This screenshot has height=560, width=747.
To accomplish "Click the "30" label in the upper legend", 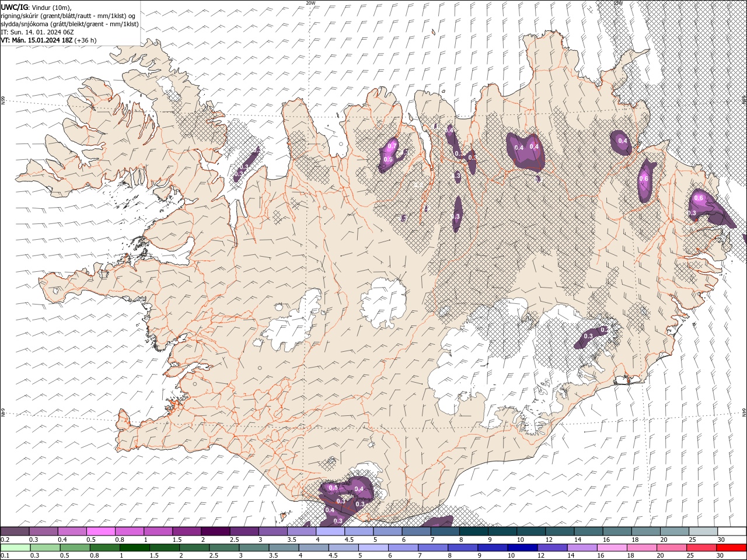I will point(721,540).
